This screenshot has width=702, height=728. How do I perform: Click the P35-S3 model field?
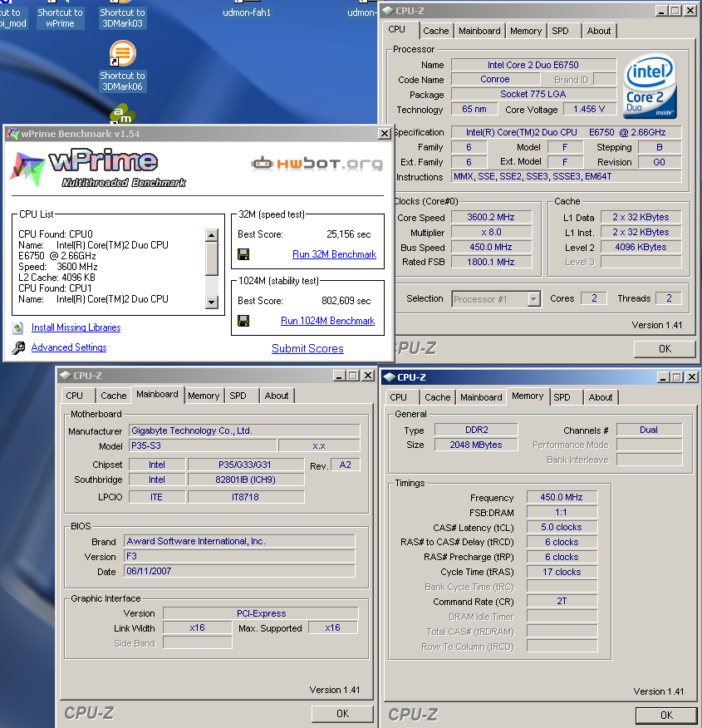[x=203, y=445]
